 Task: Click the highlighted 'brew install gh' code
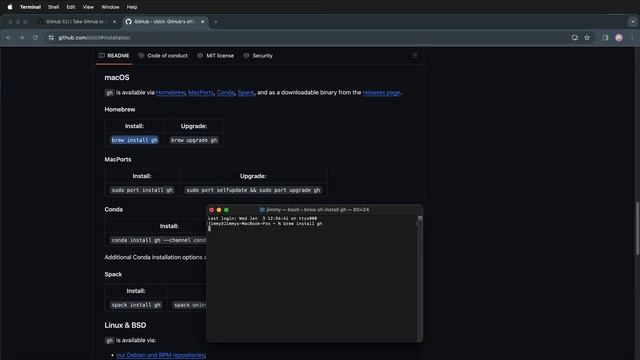134,140
